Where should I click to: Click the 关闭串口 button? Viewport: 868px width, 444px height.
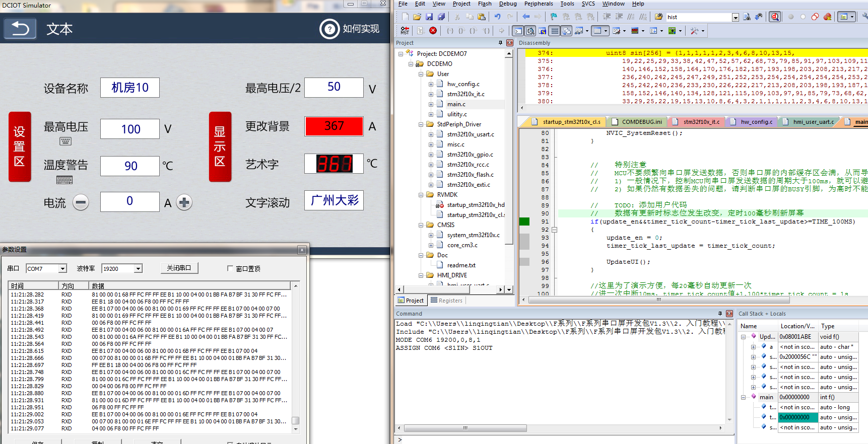tap(179, 268)
